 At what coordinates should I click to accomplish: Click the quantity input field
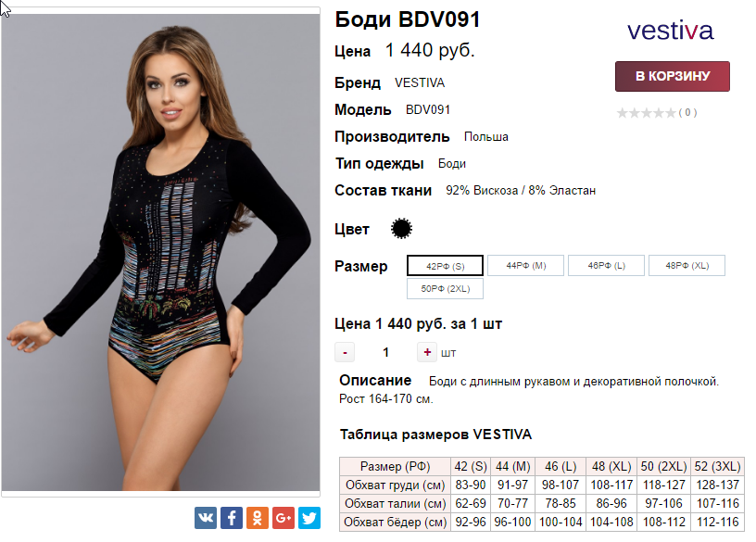385,352
